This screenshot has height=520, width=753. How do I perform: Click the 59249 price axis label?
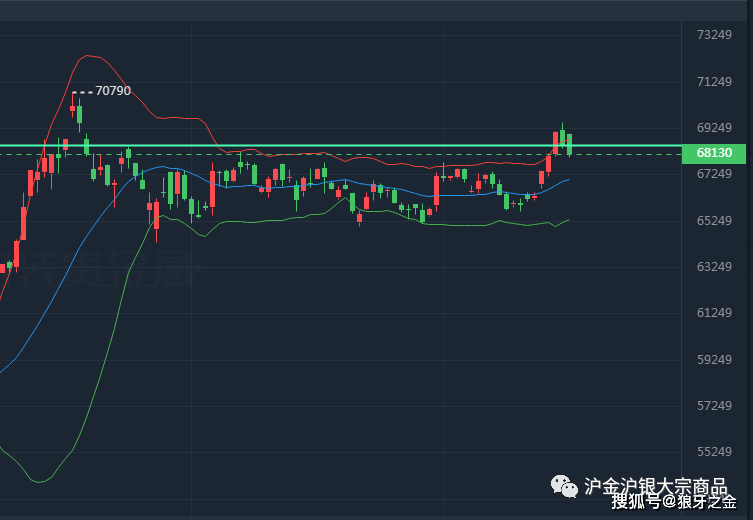pos(714,360)
